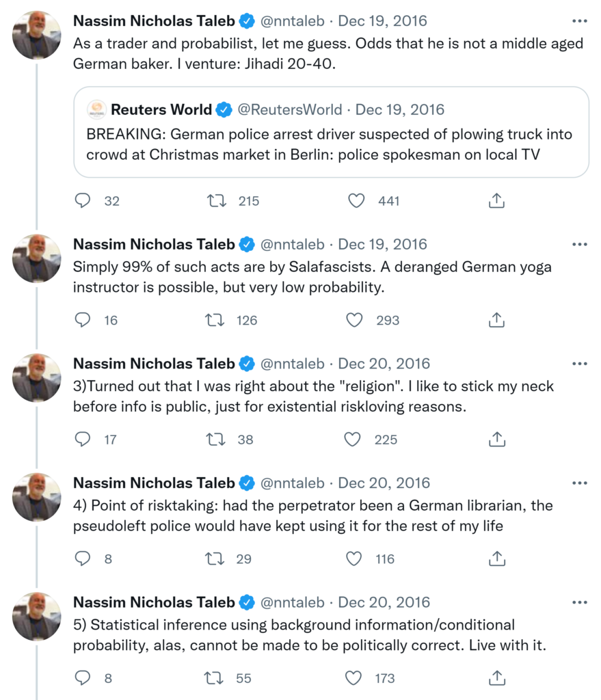Like the 'German baker' tweet with 441 likes
This screenshot has width=601, height=700.
(x=356, y=200)
